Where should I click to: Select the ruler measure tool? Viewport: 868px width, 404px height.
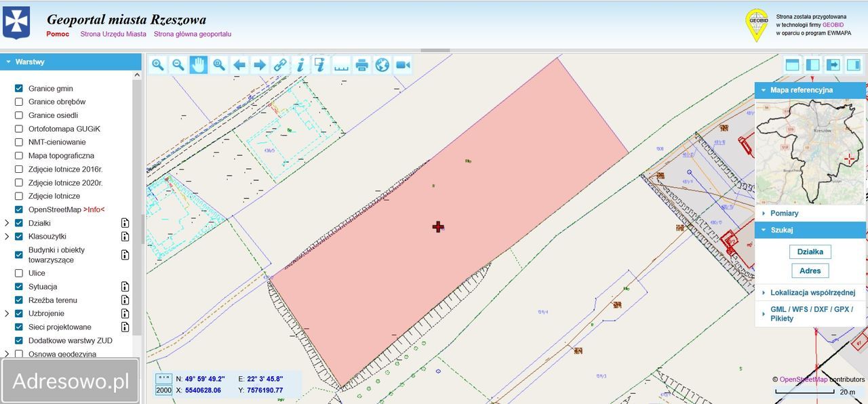click(341, 65)
